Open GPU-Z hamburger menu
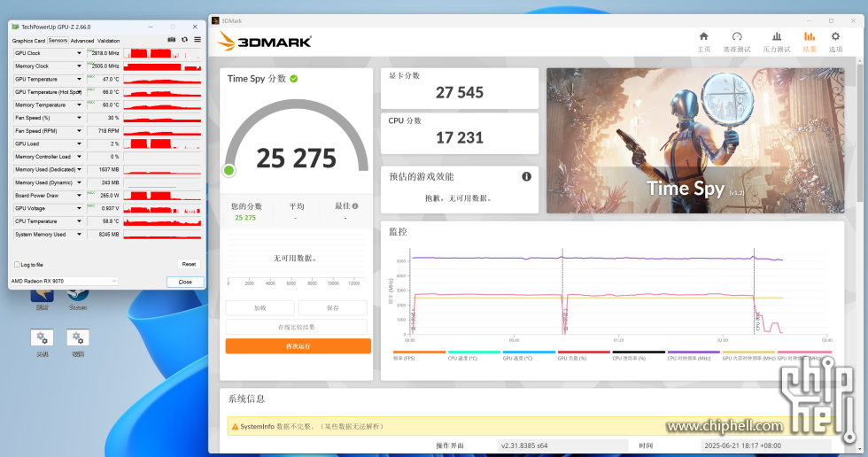Screen dimensions: 868x457 click(197, 40)
